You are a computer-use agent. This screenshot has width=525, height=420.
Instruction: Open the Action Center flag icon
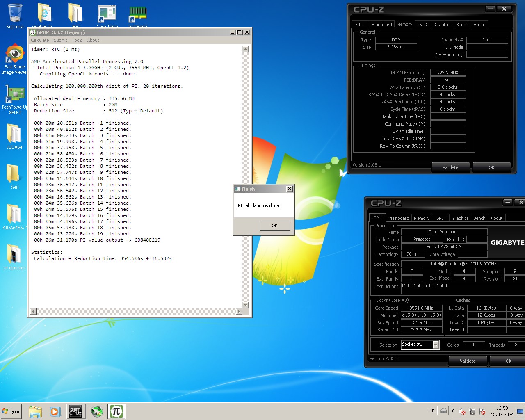pyautogui.click(x=482, y=411)
